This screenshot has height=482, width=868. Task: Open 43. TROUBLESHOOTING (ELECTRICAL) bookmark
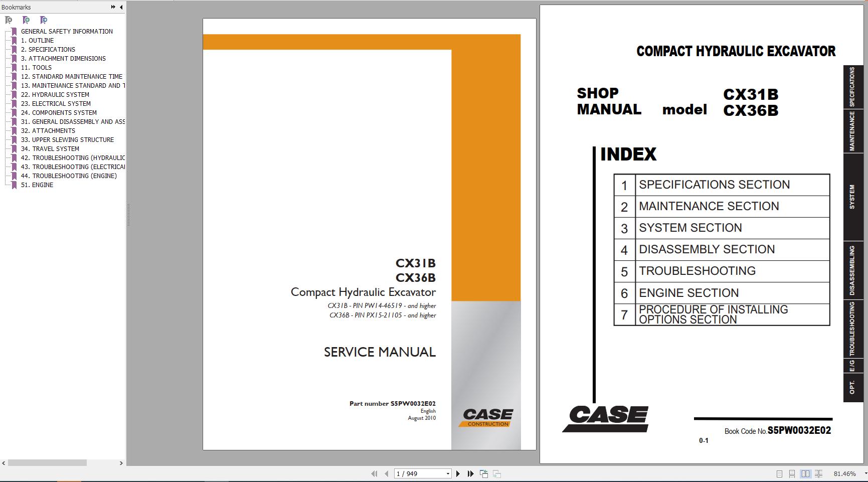(73, 167)
